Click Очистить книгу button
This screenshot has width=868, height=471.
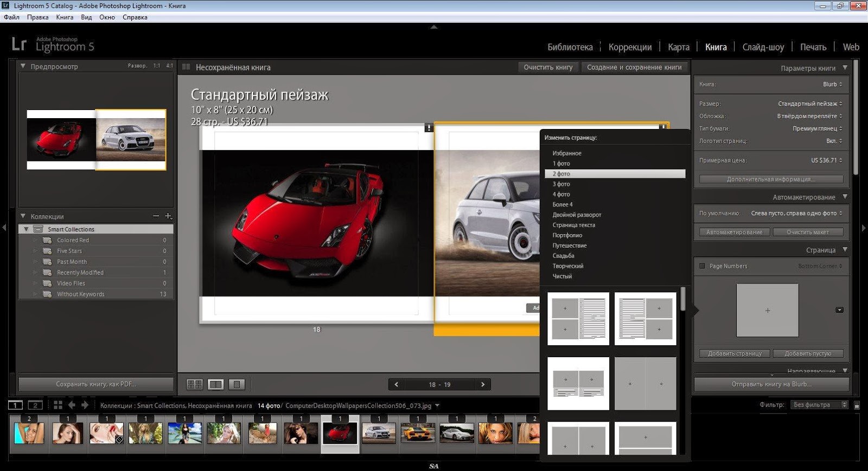548,67
